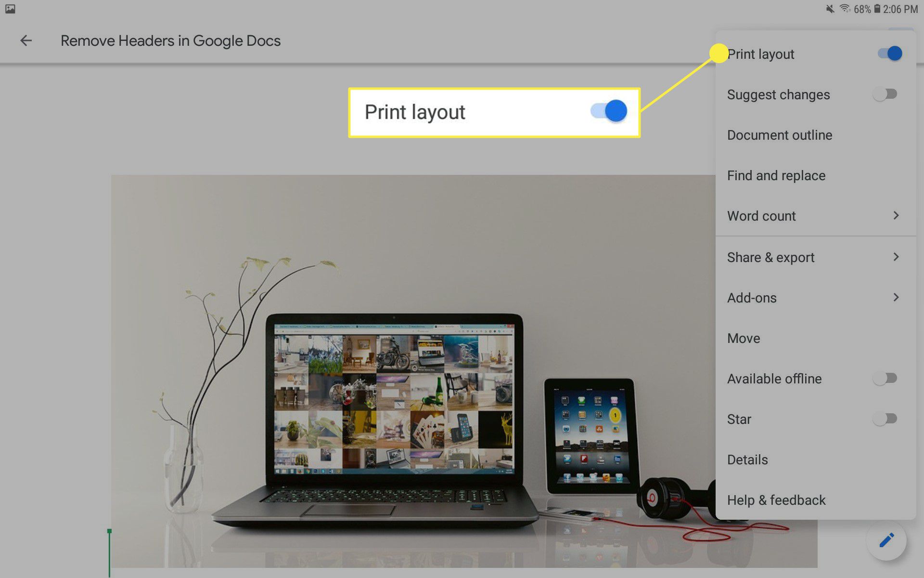Select Find and replace option
This screenshot has height=578, width=924.
(x=776, y=175)
